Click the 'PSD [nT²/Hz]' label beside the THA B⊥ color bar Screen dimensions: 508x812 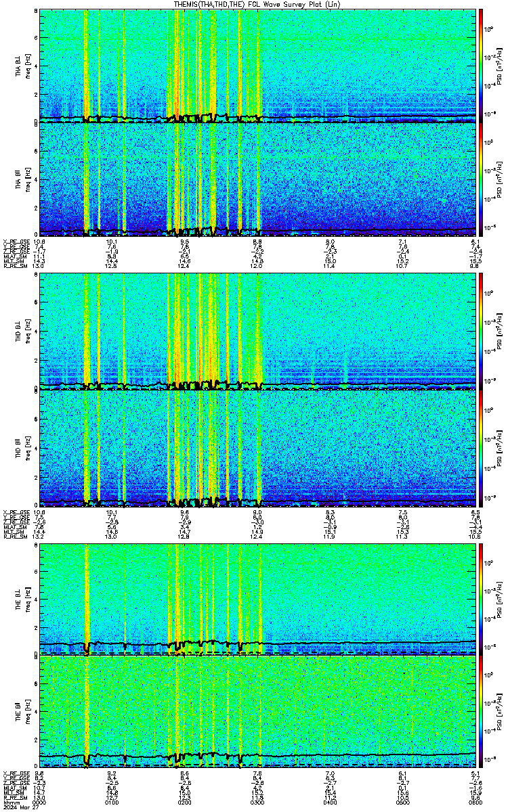[x=499, y=66]
